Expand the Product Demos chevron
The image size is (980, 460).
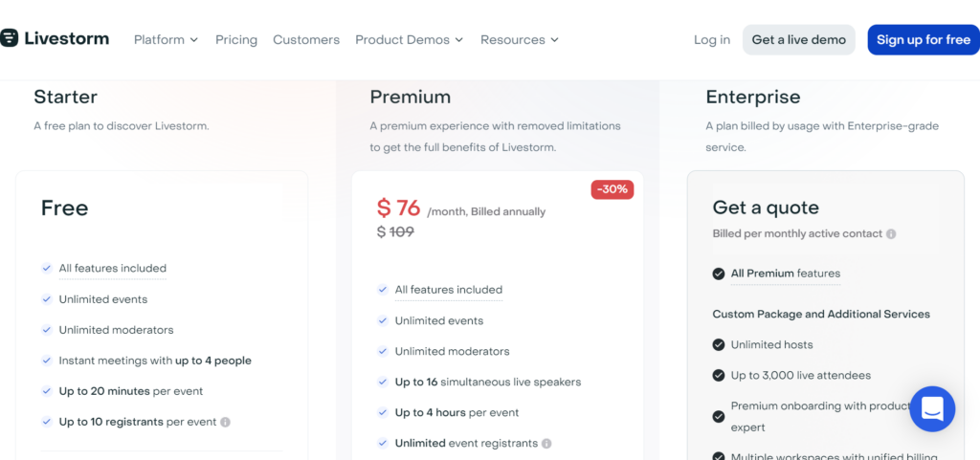[x=458, y=40]
